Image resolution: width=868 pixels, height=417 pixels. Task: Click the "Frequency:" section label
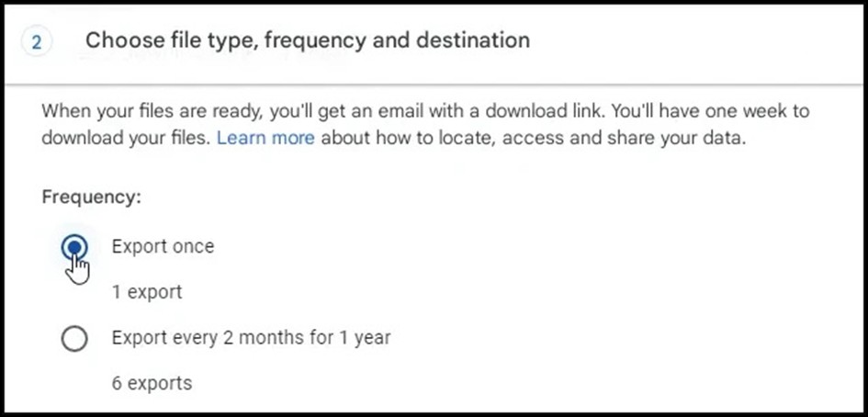point(91,197)
